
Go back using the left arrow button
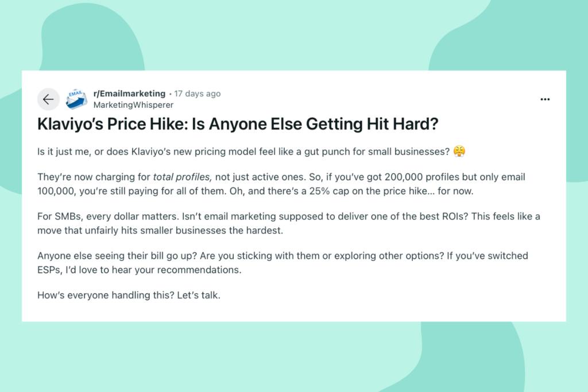(x=48, y=99)
